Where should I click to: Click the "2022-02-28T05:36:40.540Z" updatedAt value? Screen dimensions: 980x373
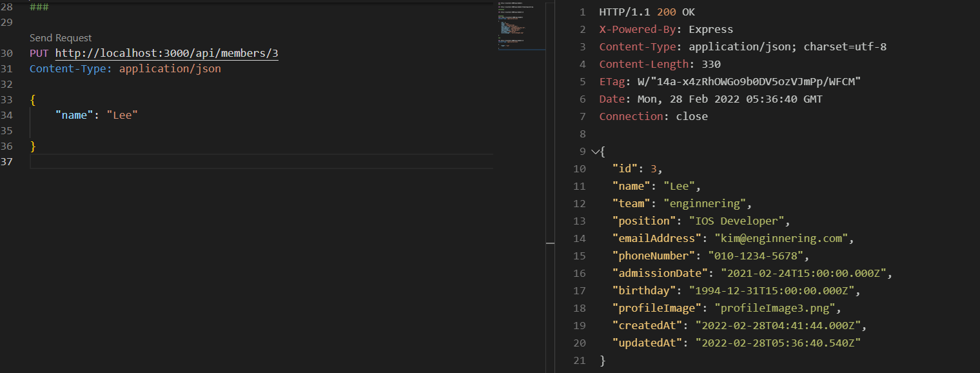778,343
